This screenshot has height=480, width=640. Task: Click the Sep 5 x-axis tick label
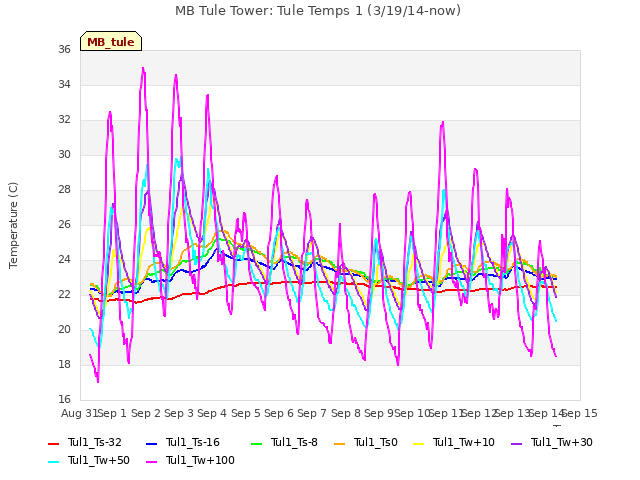point(246,413)
